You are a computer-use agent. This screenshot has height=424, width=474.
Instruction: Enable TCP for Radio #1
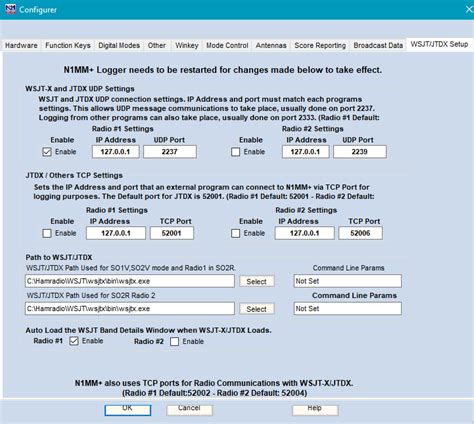point(47,233)
